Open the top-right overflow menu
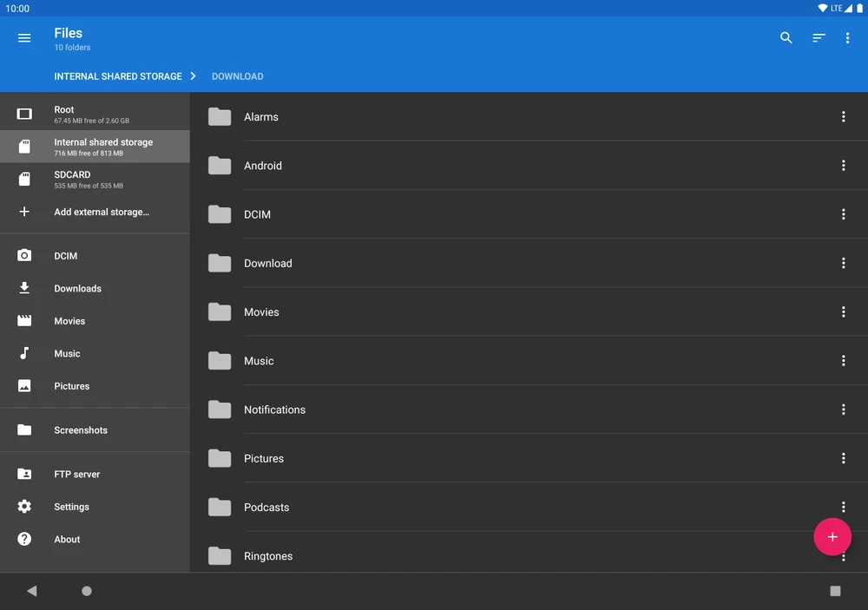The height and width of the screenshot is (610, 868). [x=847, y=38]
